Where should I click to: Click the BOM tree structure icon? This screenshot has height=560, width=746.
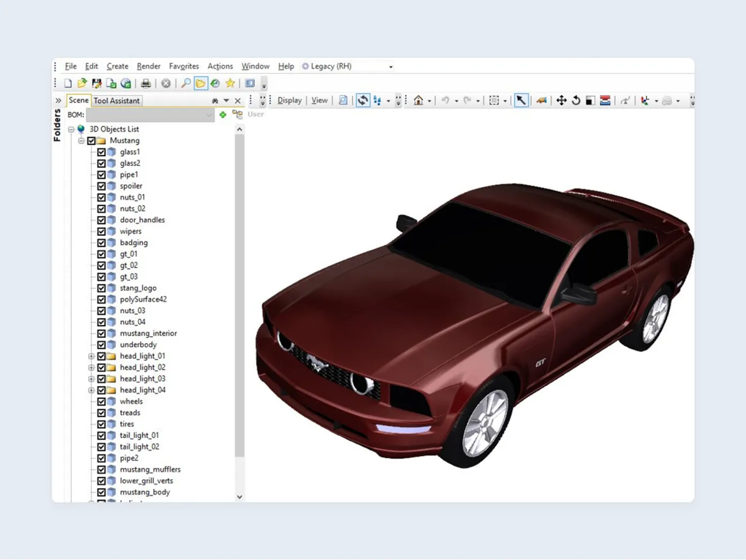click(237, 115)
